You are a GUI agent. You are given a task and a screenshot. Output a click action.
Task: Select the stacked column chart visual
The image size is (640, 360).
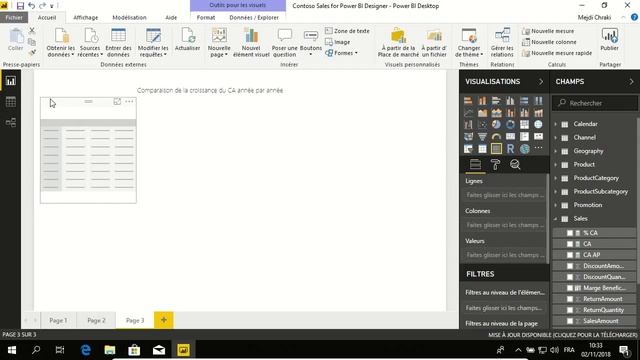pos(482,101)
